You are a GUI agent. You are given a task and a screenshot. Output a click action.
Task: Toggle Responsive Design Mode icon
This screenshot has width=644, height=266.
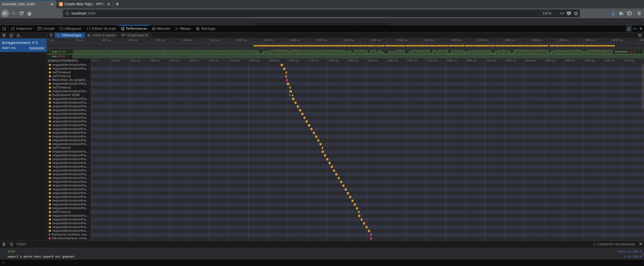(x=629, y=29)
